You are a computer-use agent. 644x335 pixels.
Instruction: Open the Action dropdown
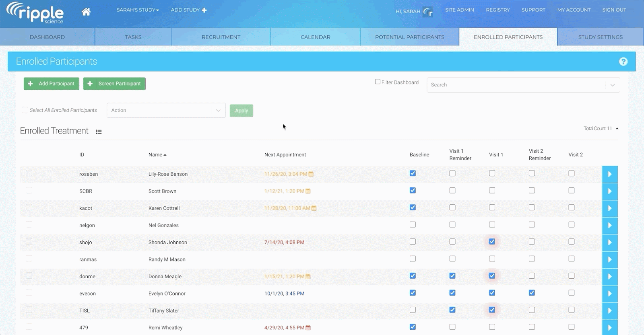[x=166, y=110]
